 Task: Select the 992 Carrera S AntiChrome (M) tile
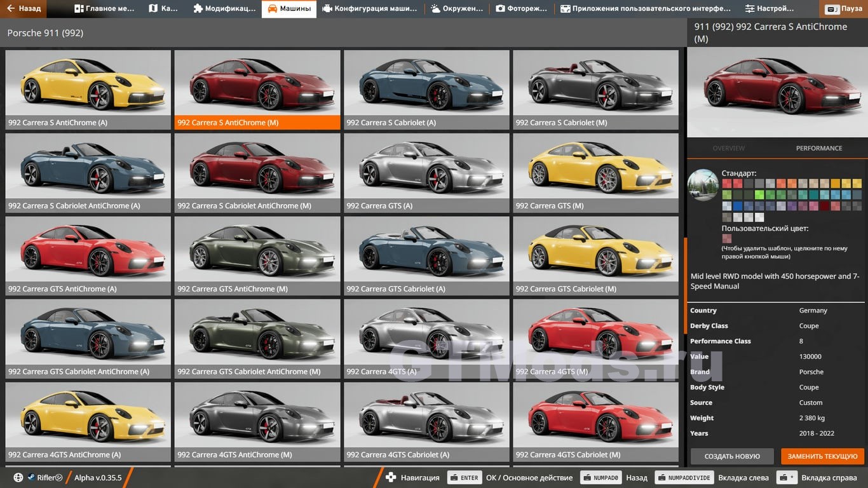pyautogui.click(x=257, y=90)
